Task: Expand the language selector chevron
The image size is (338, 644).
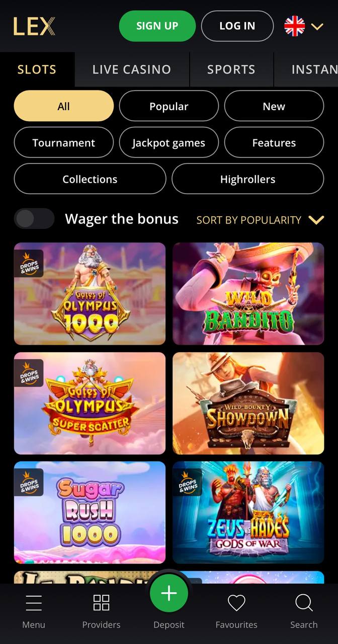Action: click(x=317, y=26)
